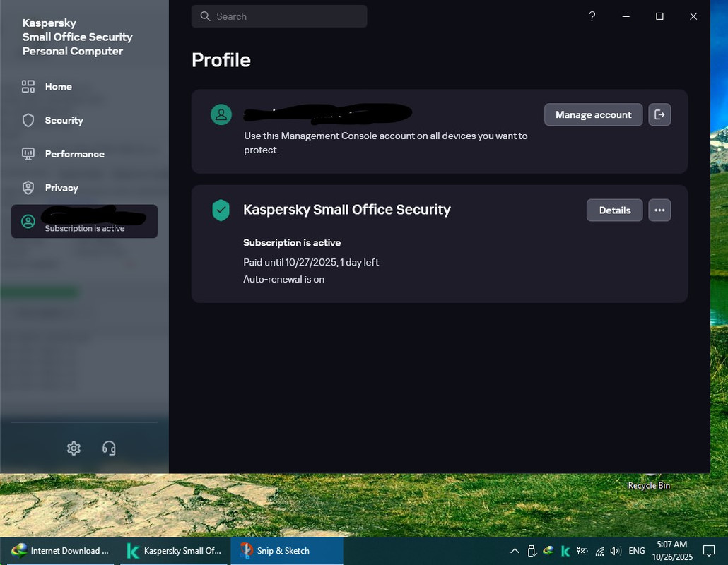Minimize the Kaspersky window
Image resolution: width=728 pixels, height=565 pixels.
coord(626,16)
